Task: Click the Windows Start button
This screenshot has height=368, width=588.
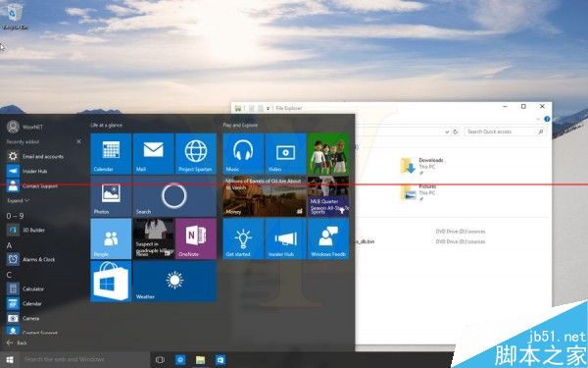Action: pyautogui.click(x=10, y=360)
